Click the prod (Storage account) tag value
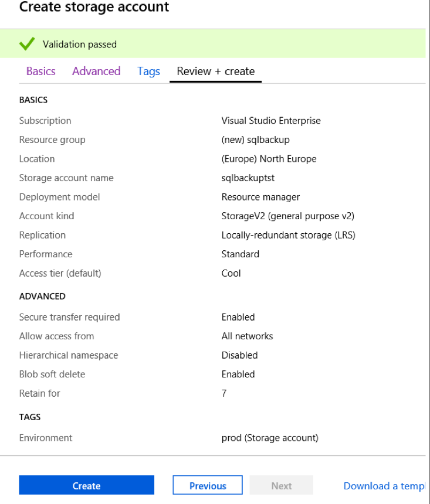 pyautogui.click(x=269, y=438)
